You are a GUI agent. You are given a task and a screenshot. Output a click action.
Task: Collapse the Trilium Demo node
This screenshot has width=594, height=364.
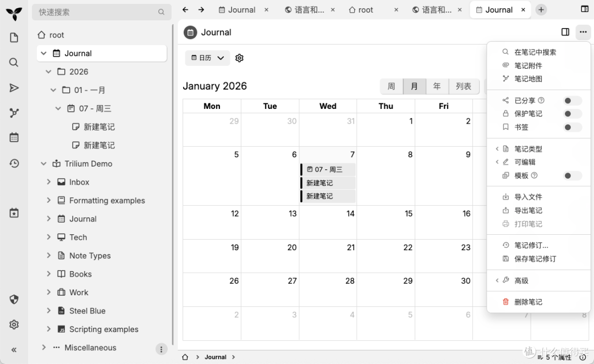[x=44, y=164]
